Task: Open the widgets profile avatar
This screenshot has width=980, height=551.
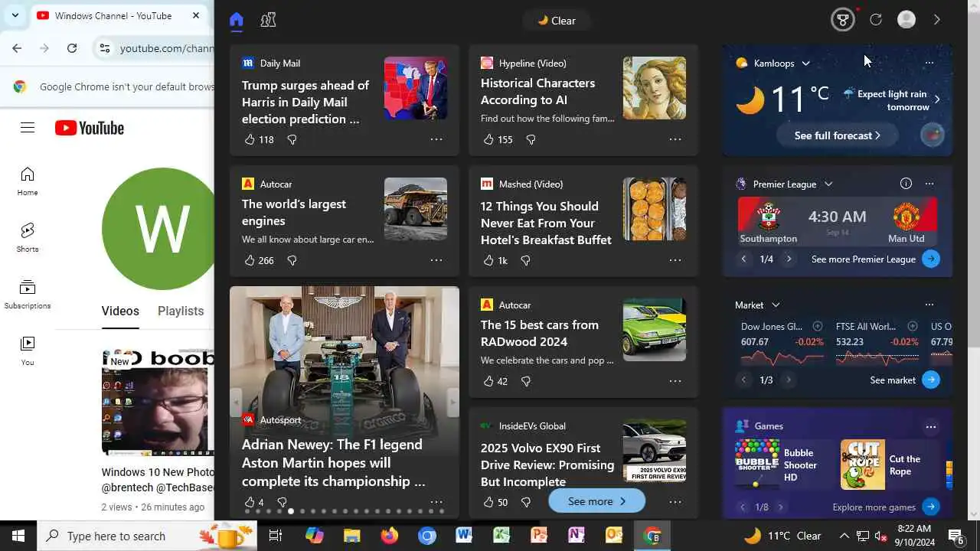Action: pyautogui.click(x=906, y=20)
